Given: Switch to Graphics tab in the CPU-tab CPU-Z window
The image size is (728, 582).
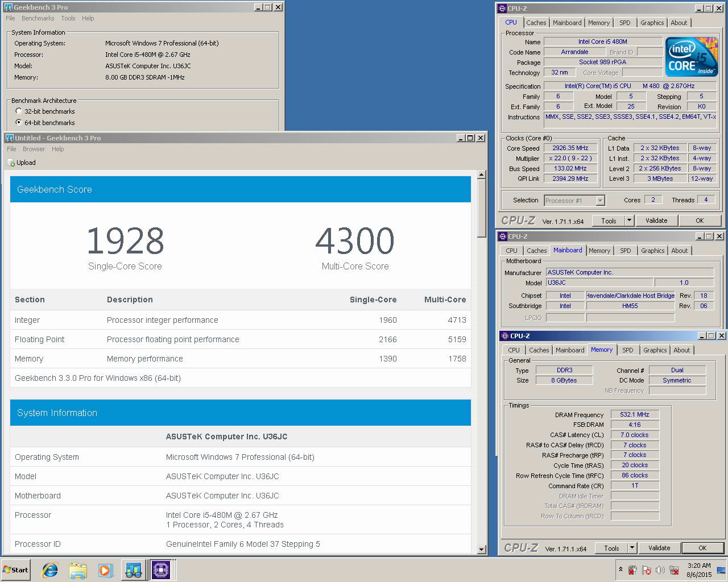Looking at the screenshot, I should click(652, 23).
